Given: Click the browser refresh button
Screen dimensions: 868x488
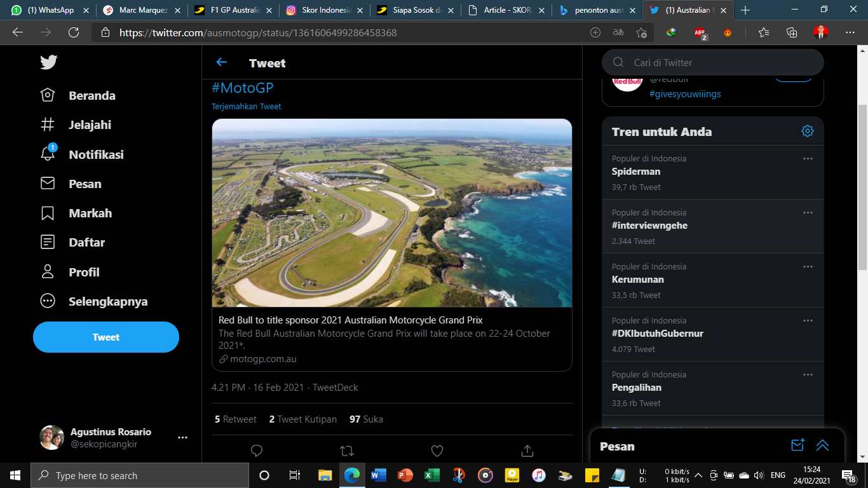Looking at the screenshot, I should click(x=74, y=32).
